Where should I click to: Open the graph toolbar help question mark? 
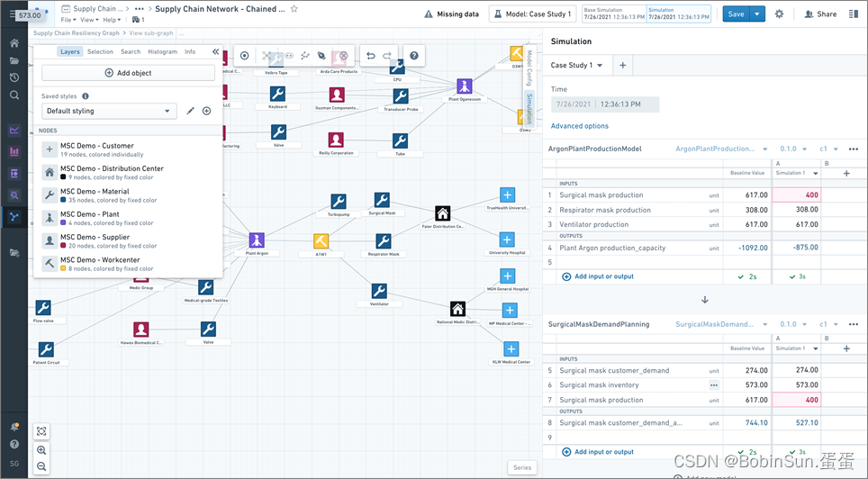tap(414, 56)
